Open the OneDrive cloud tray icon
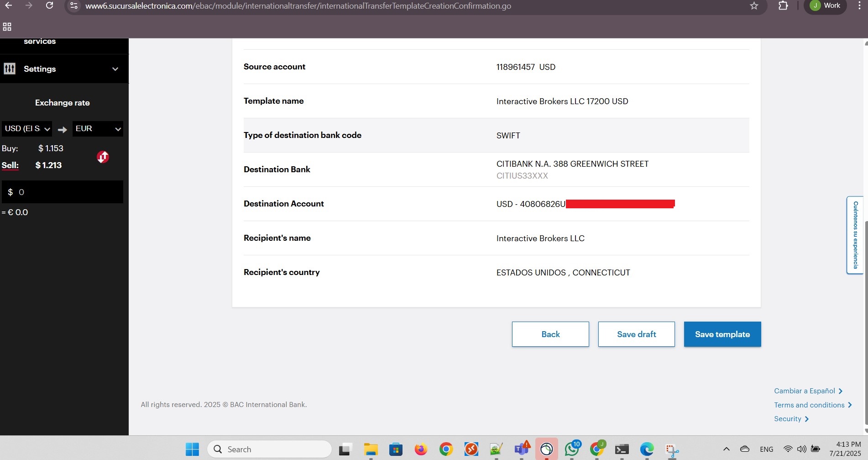The height and width of the screenshot is (460, 868). point(745,449)
